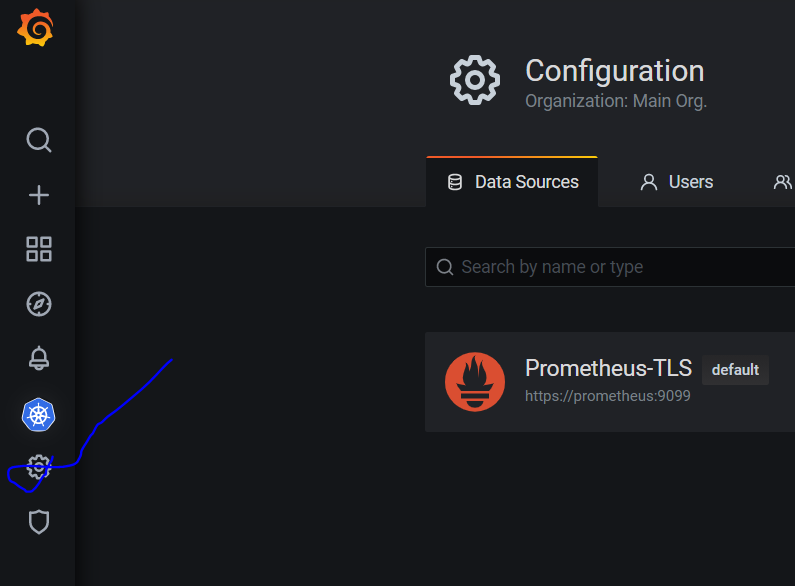
Task: Open the Prometheus-TLS data source
Action: click(x=610, y=382)
